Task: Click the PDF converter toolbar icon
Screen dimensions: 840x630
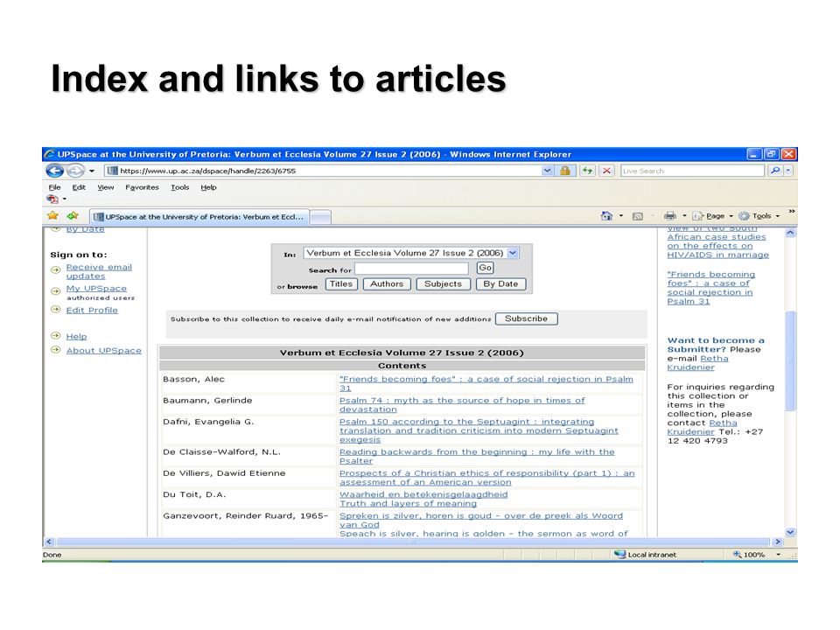Action: pos(52,199)
